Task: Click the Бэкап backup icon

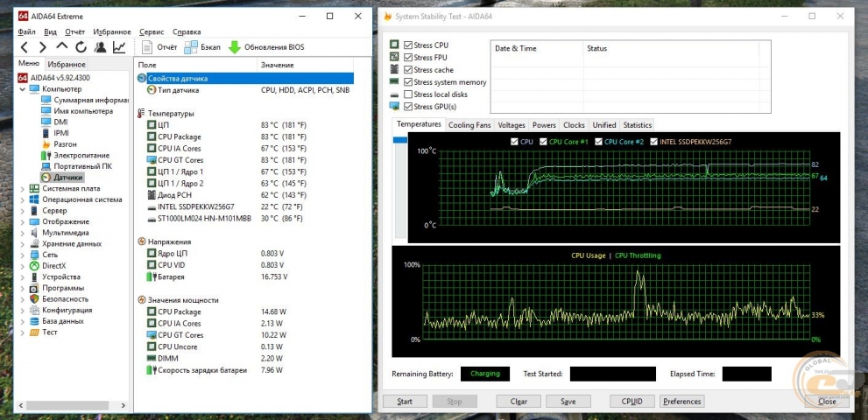Action: click(191, 47)
